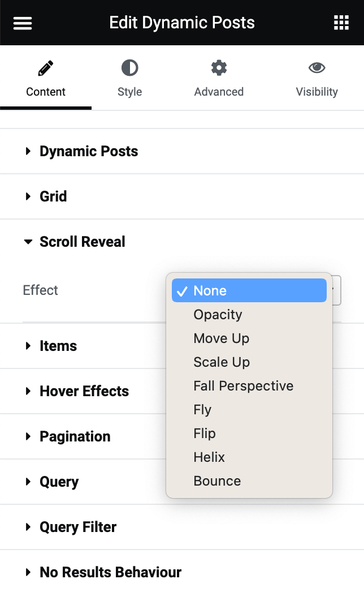Pick the Bounce effect option
Viewport: 364px width, 592px height.
[x=217, y=481]
